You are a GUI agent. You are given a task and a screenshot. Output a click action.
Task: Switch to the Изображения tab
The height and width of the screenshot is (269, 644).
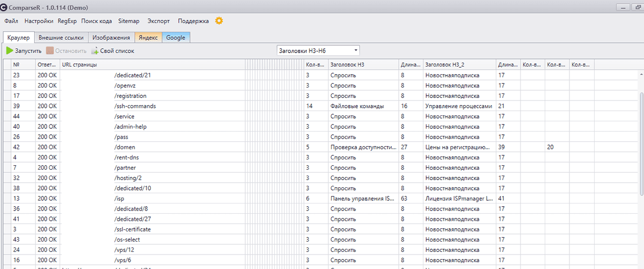point(111,38)
